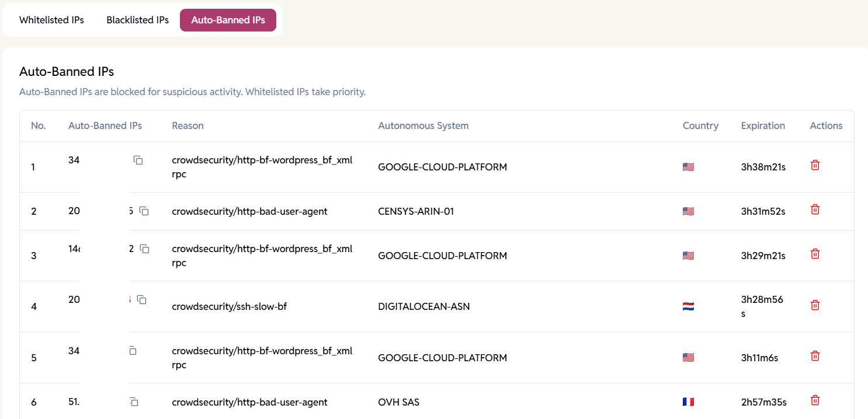Screen dimensions: 868x419
Task: Click the Autonomous System column header
Action: [423, 125]
